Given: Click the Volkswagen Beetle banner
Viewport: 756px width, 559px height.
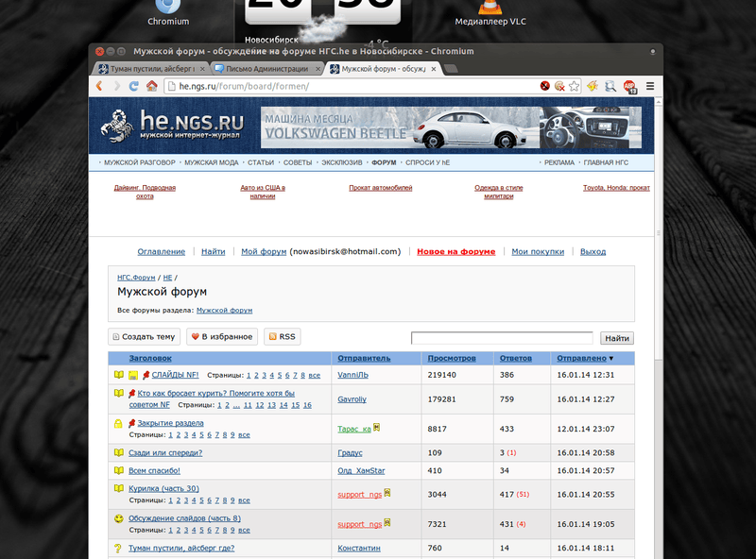Looking at the screenshot, I should [451, 127].
